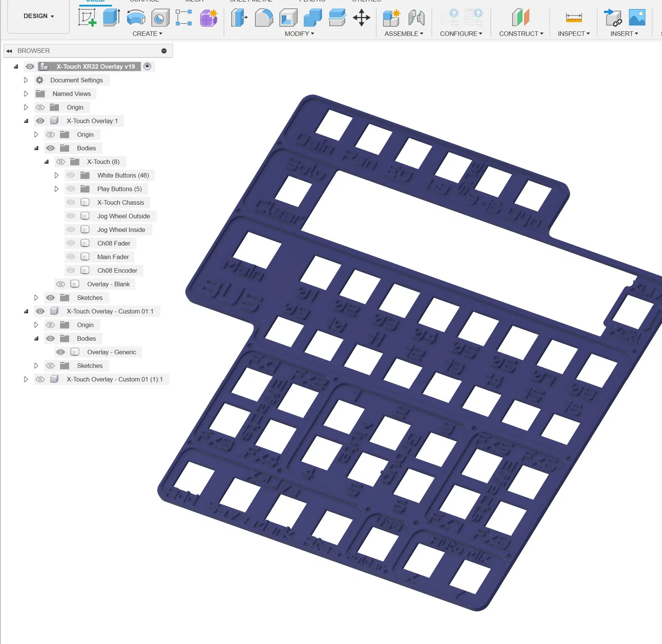
Task: Open the Combine bodies tool
Action: [313, 18]
